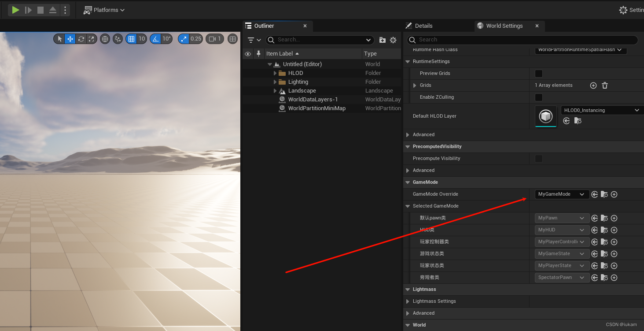
Task: Close the World Settings tab
Action: point(537,26)
